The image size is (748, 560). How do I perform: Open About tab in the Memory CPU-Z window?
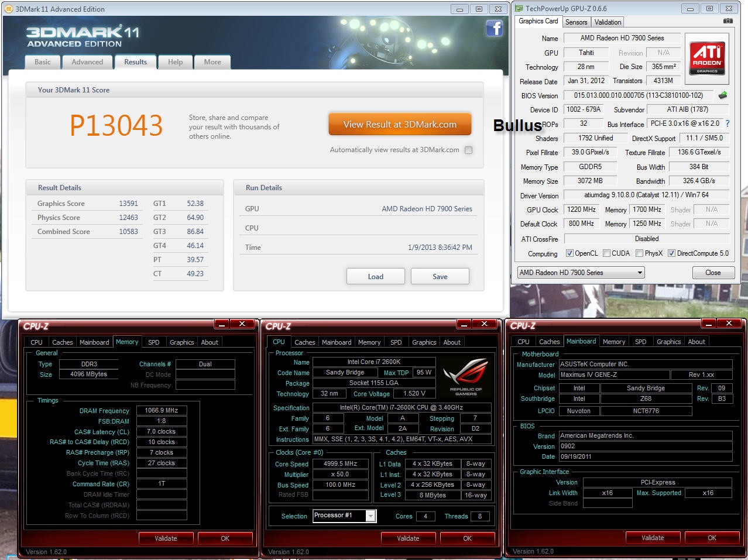tap(210, 342)
